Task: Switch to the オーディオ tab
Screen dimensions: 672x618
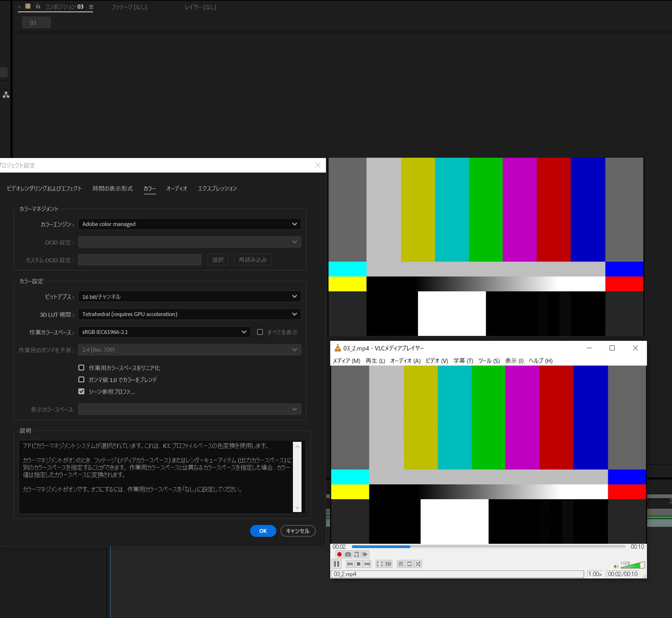Action: pos(176,189)
